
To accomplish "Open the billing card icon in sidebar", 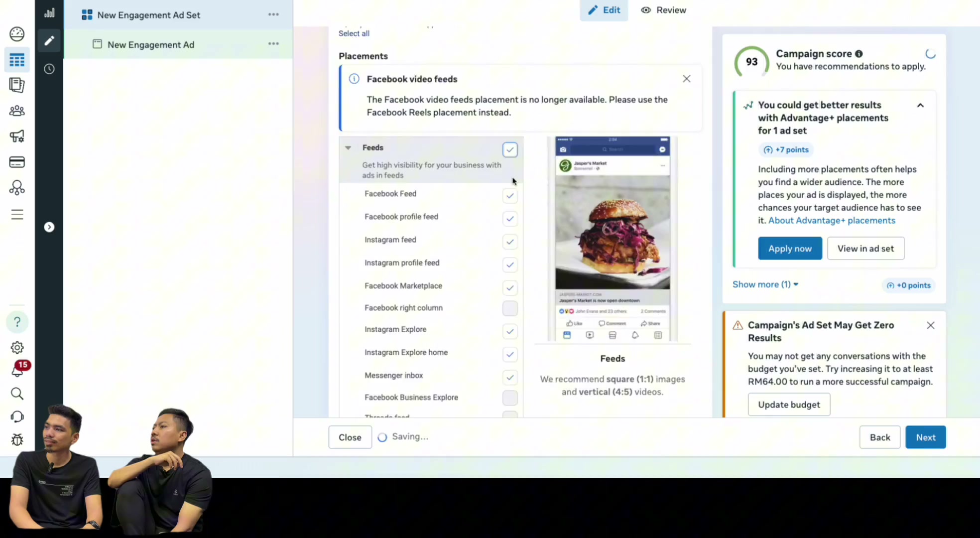I will tap(17, 162).
